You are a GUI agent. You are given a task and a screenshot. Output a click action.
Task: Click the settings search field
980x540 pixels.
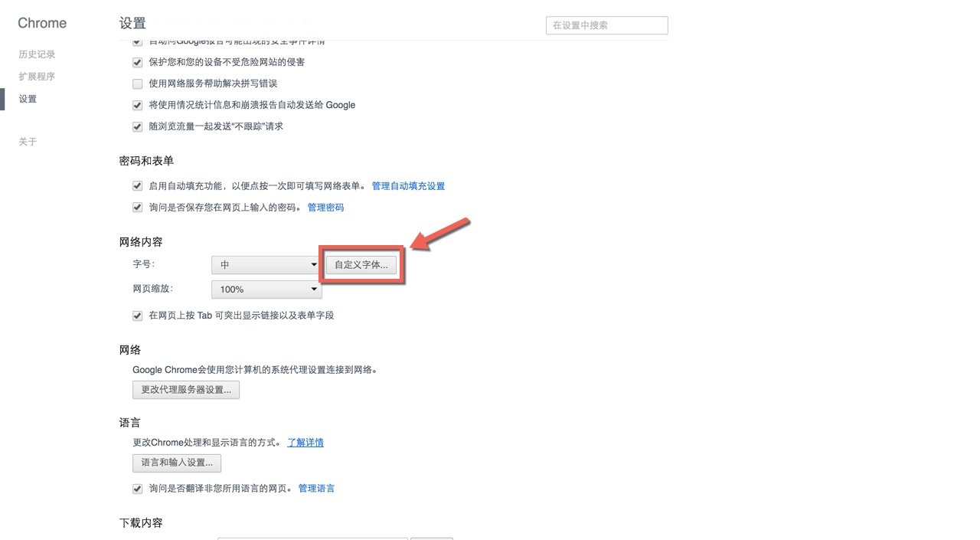point(606,25)
